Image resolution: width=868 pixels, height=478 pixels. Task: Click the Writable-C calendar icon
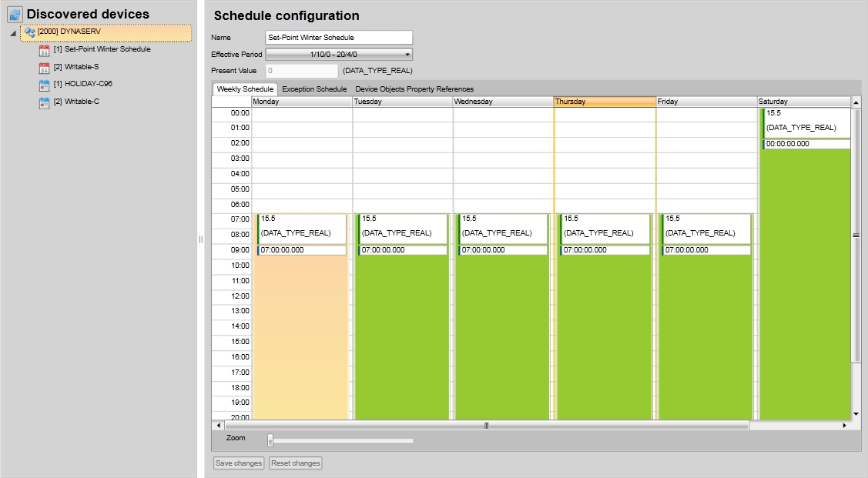coord(44,102)
